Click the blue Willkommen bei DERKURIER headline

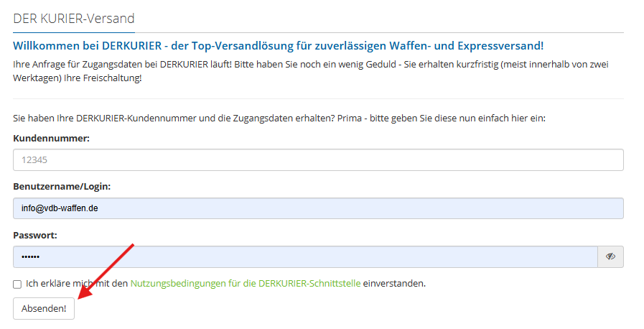tap(278, 45)
